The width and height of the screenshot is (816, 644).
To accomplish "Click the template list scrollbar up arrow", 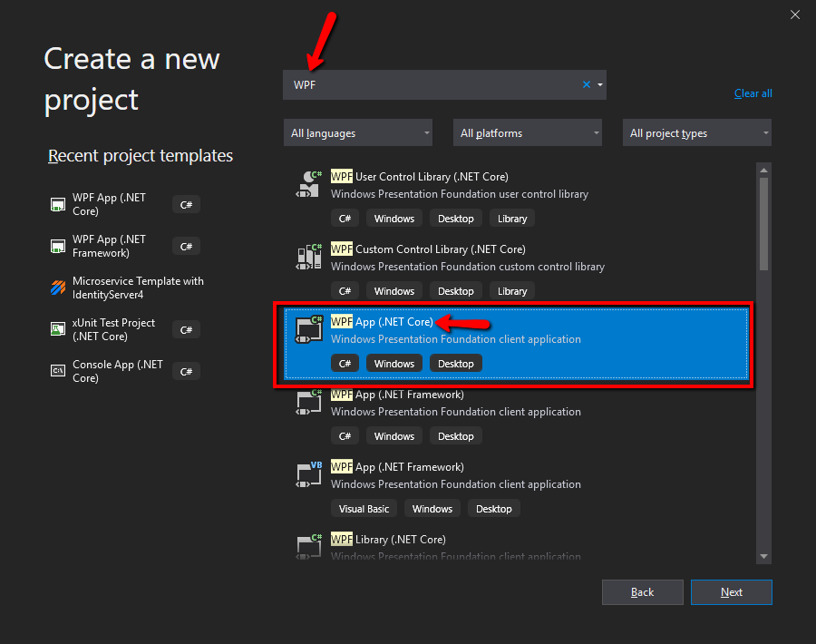I will (763, 170).
